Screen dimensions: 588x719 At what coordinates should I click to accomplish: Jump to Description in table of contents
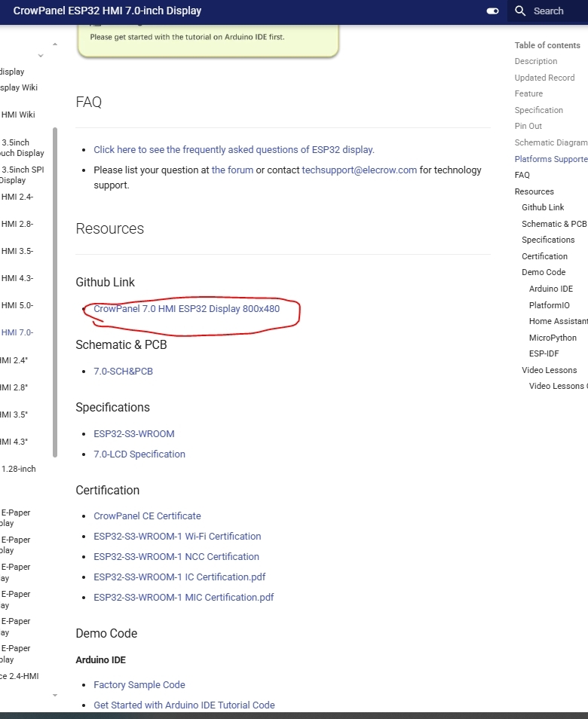(x=536, y=61)
